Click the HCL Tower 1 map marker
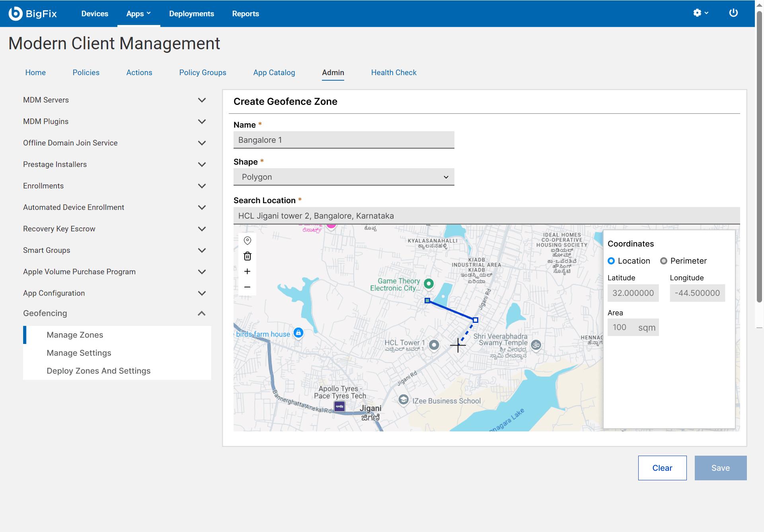764x532 pixels. 434,345
